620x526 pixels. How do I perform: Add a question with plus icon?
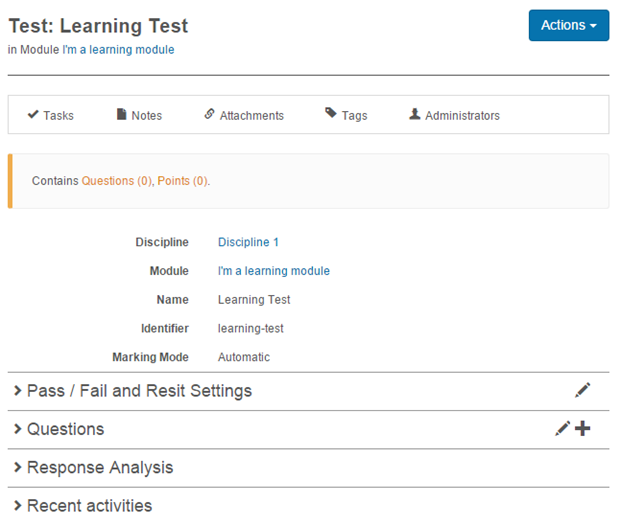(x=583, y=429)
